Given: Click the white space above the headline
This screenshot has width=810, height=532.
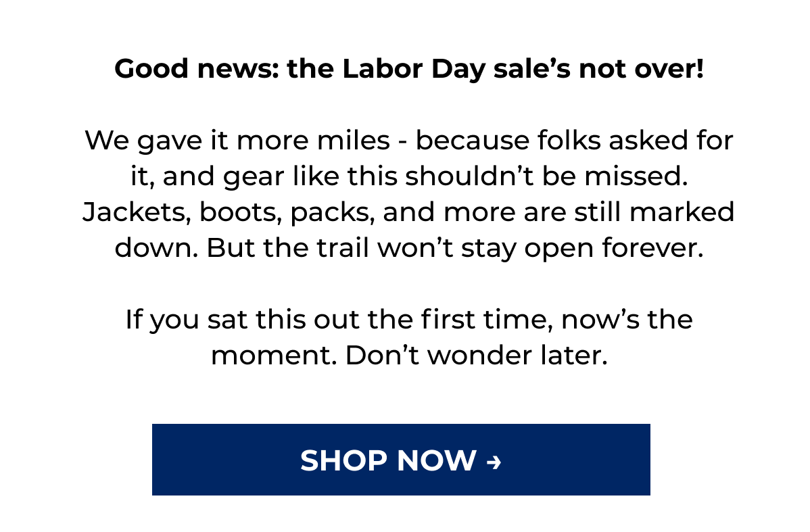Looking at the screenshot, I should 405,27.
